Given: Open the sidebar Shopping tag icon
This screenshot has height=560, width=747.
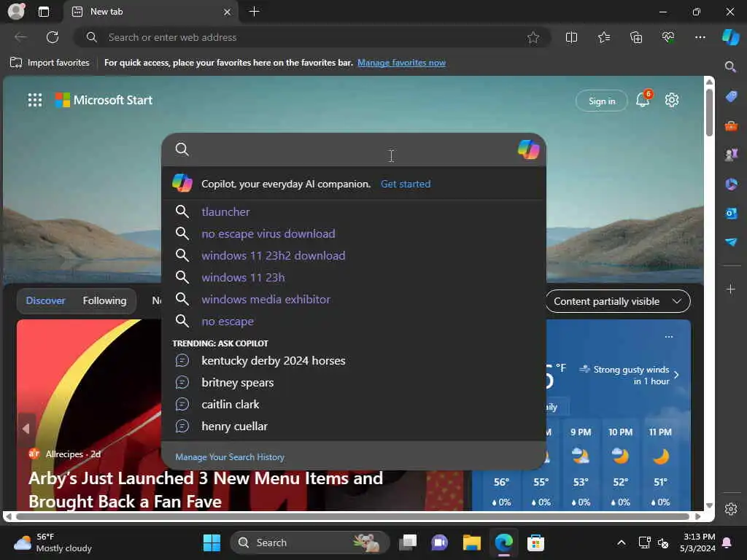Looking at the screenshot, I should point(731,97).
